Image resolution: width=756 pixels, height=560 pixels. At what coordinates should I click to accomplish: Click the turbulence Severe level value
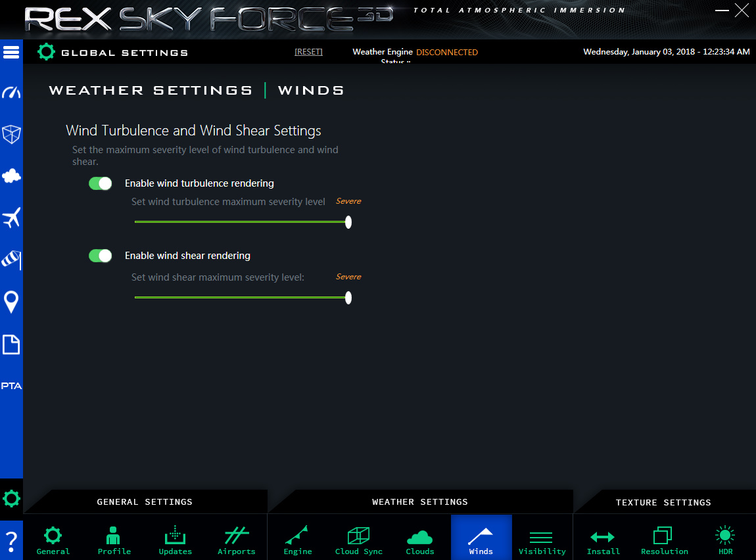tap(348, 201)
